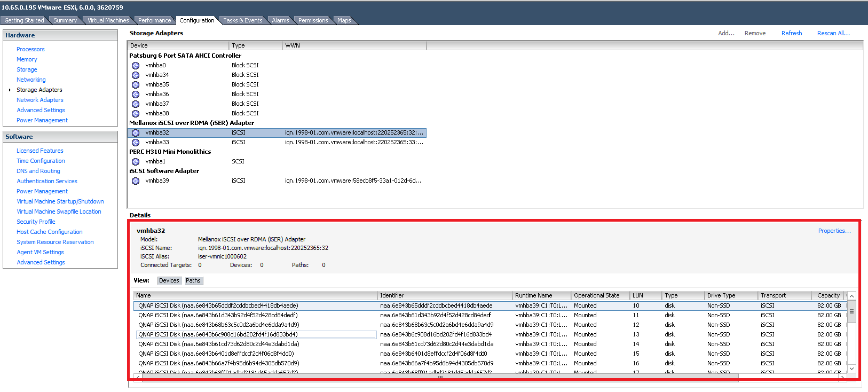
Task: Open the Tasks & Events tab
Action: (x=242, y=20)
